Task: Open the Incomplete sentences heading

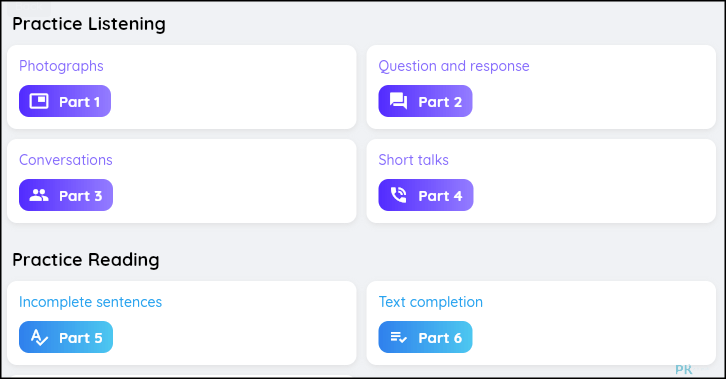Action: point(90,302)
